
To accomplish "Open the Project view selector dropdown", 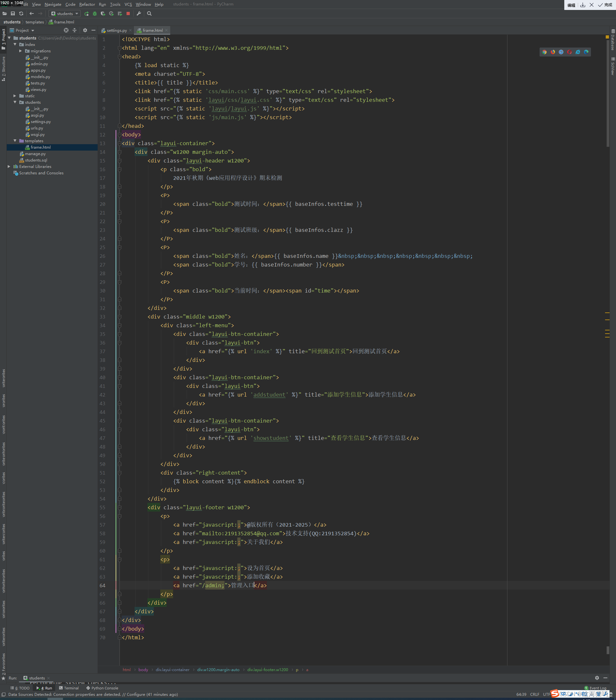I will click(x=22, y=31).
